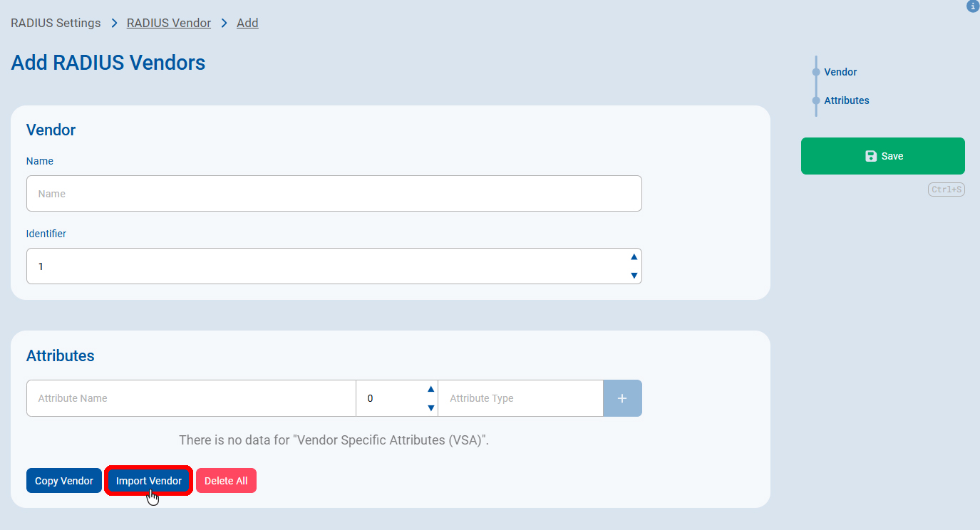This screenshot has height=530, width=980.
Task: Click the Copy Vendor button
Action: click(64, 481)
